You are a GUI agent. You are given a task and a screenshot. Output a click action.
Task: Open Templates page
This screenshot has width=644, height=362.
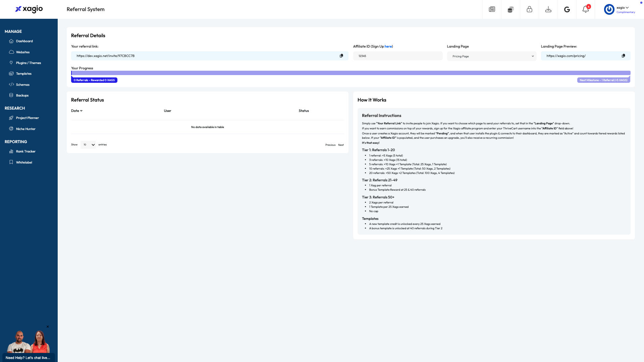pyautogui.click(x=24, y=74)
